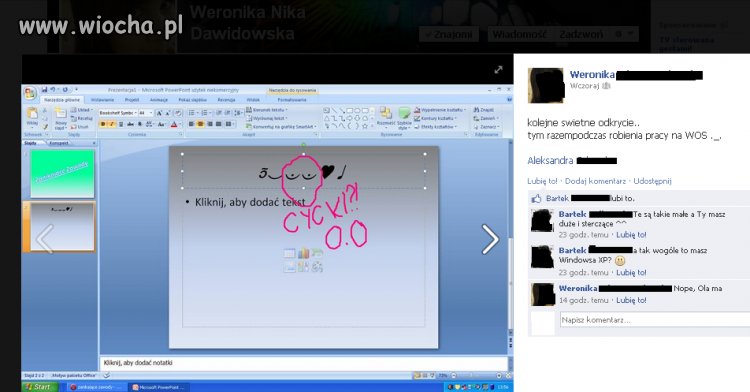
Task: Open the Pokaz slajdów ribbon tab
Action: [192, 100]
